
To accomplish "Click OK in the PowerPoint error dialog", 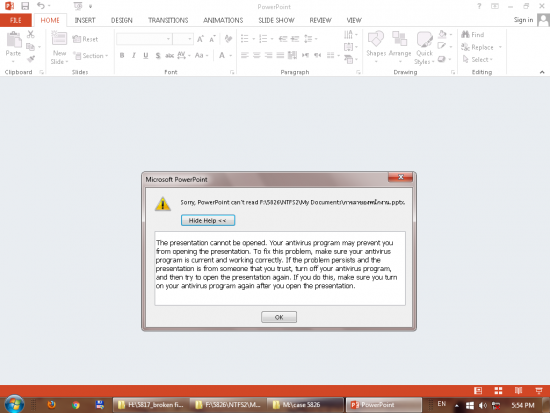I will point(279,317).
